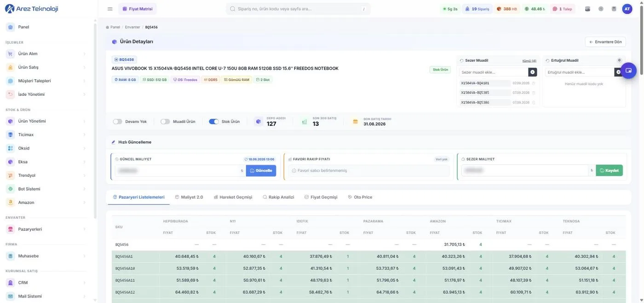
Task: Open the 388 HB indicator
Action: point(507,9)
